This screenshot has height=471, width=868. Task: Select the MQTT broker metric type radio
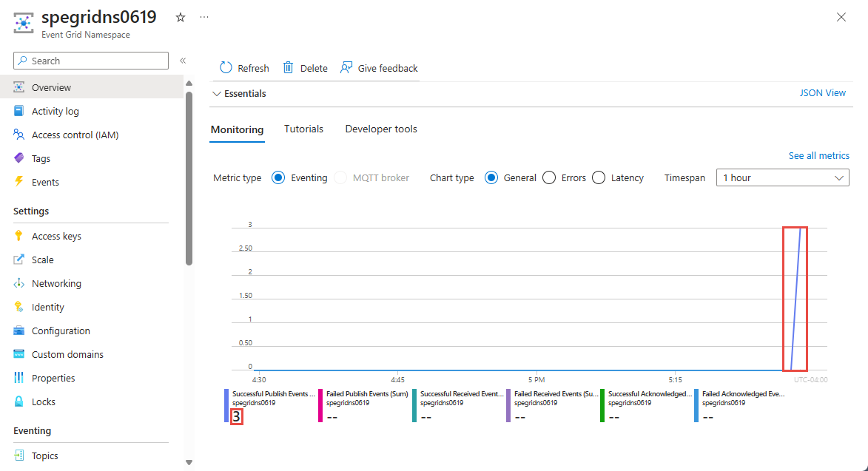click(340, 177)
